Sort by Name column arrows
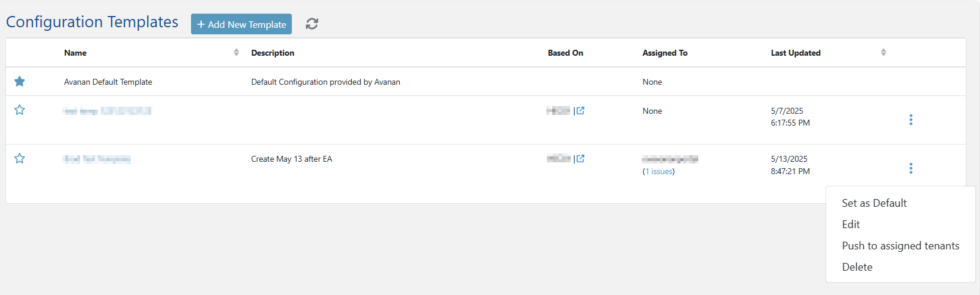This screenshot has width=980, height=295. [x=236, y=52]
